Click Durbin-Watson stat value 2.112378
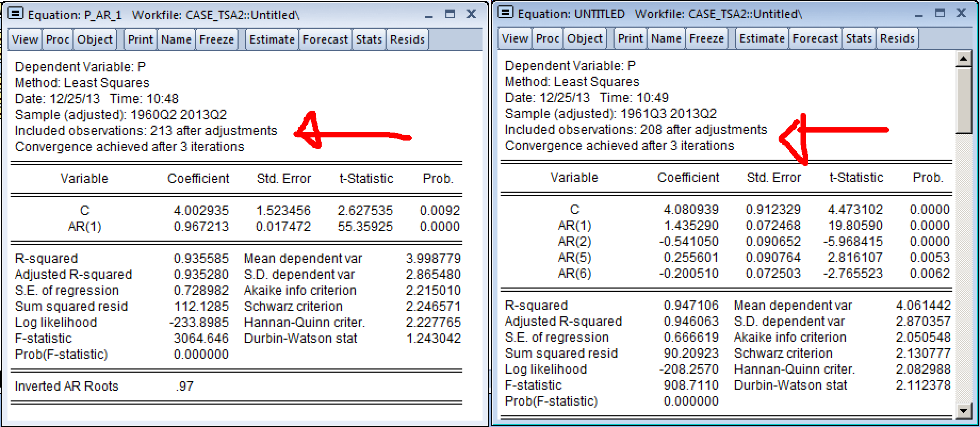980x427 pixels. point(924,385)
